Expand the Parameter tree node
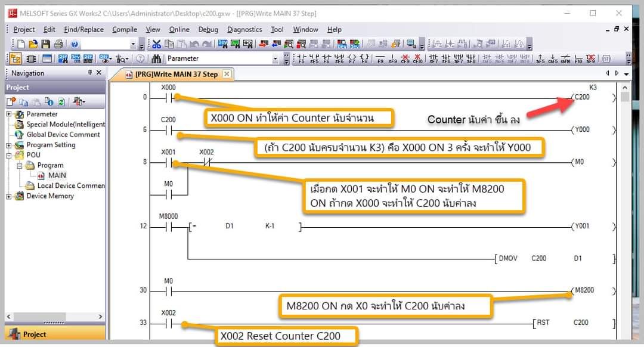Screen dimensions: 644x347 pos(9,114)
